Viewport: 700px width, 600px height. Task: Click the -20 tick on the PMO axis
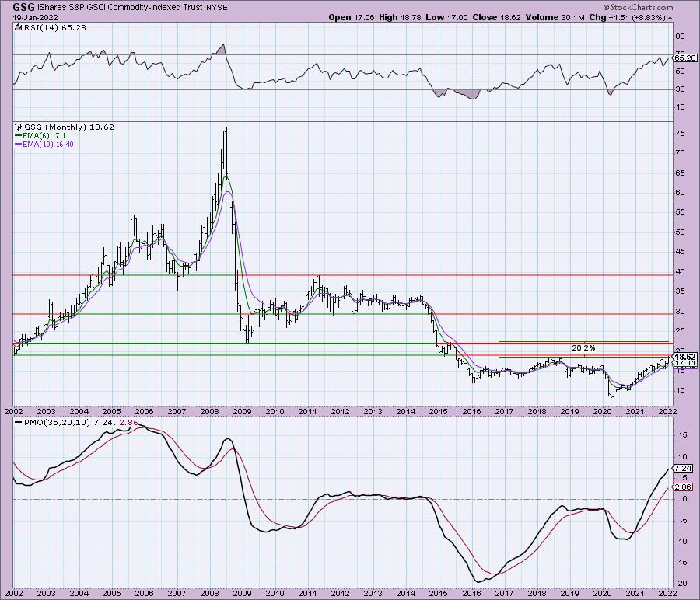coord(681,584)
